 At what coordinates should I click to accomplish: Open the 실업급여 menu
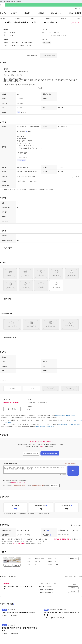[41, 13]
